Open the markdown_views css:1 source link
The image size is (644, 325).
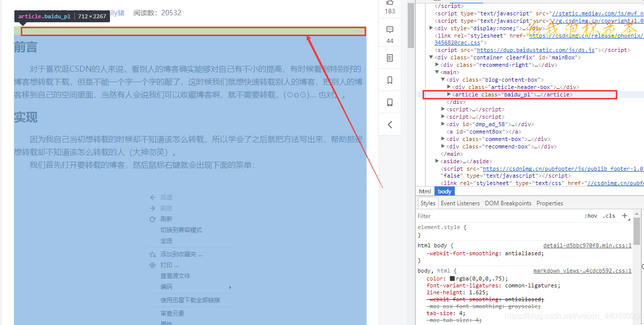point(583,271)
